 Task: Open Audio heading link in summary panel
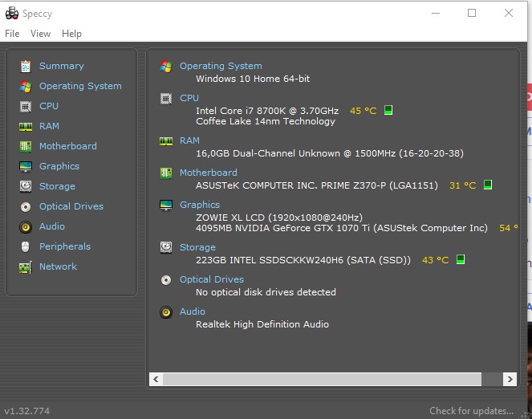coord(192,311)
